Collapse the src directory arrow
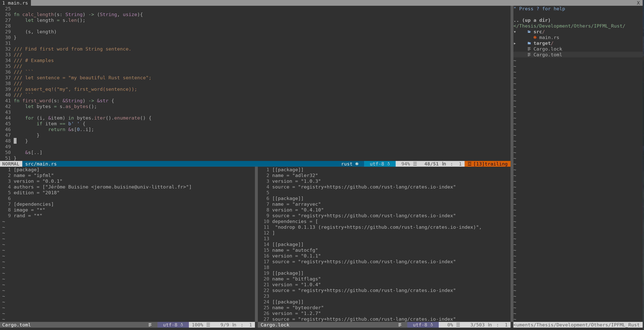The width and height of the screenshot is (644, 330). point(515,32)
